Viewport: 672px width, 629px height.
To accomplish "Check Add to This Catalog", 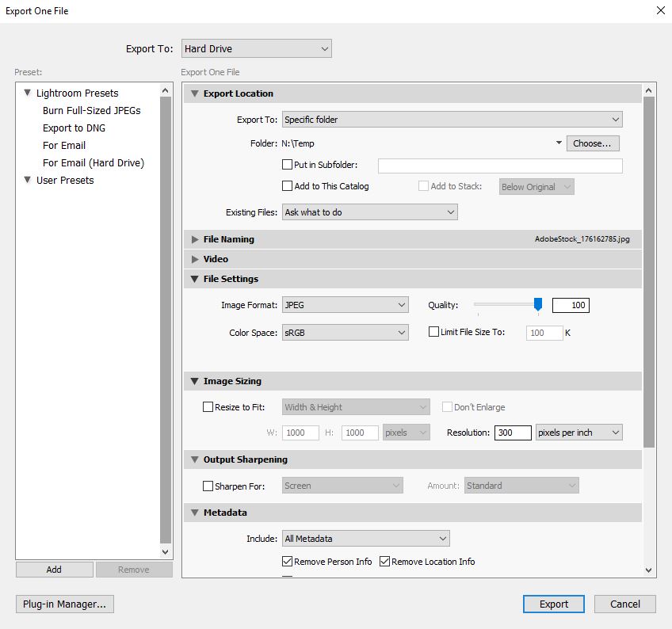I will tap(287, 186).
